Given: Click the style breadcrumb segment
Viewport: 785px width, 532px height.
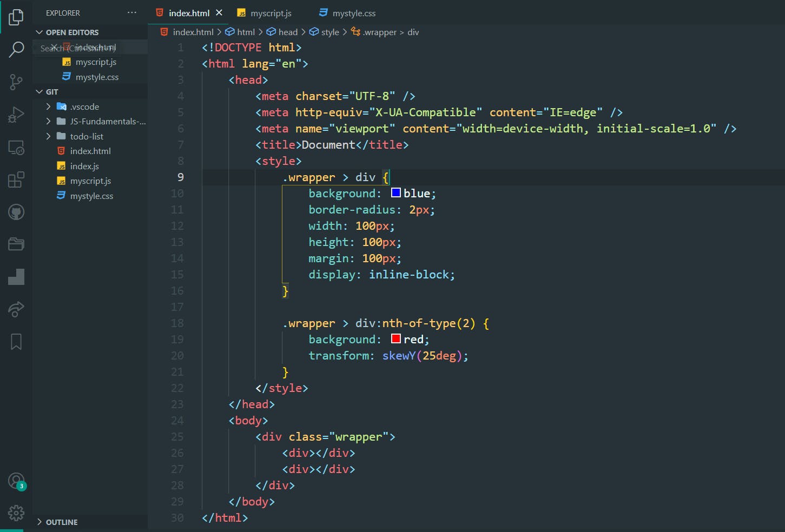Looking at the screenshot, I should pyautogui.click(x=325, y=32).
